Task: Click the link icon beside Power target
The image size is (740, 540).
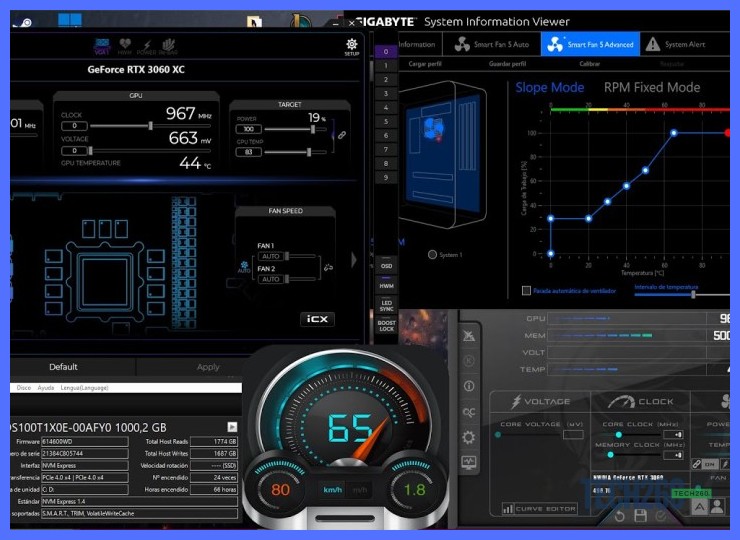Action: tap(342, 135)
